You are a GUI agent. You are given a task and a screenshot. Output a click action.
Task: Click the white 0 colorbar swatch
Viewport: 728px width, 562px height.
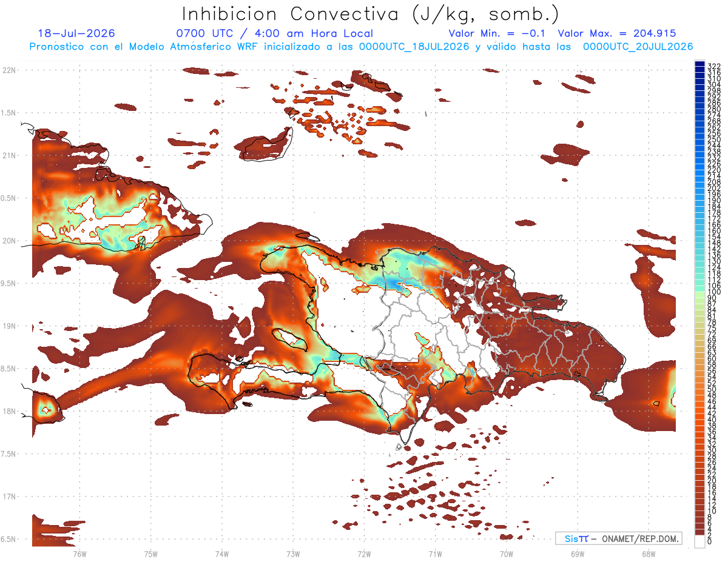tap(699, 542)
